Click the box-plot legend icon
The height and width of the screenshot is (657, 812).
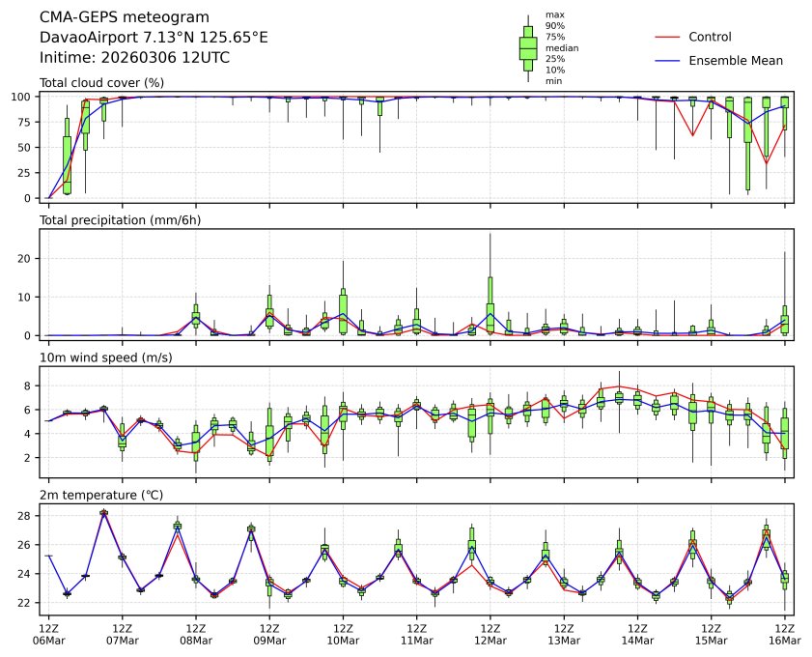point(528,48)
